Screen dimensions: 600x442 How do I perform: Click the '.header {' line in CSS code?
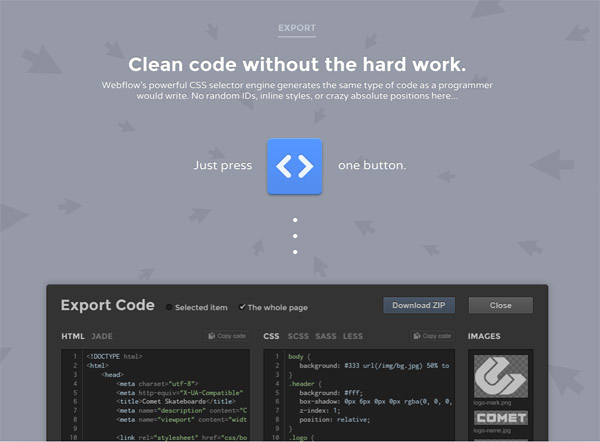305,383
